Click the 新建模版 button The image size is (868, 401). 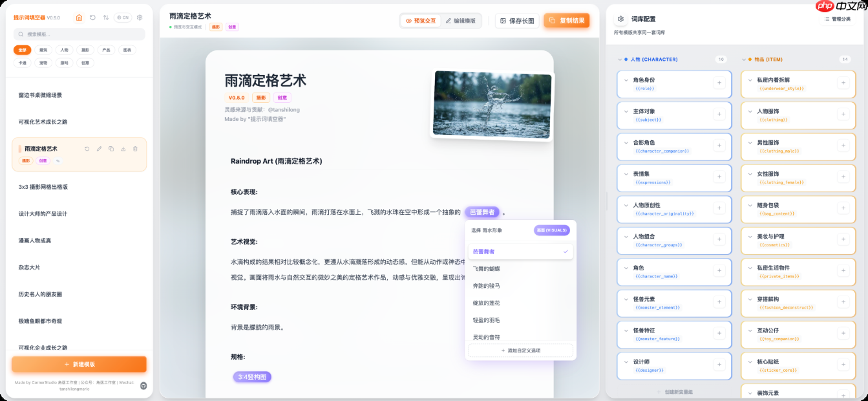point(79,364)
